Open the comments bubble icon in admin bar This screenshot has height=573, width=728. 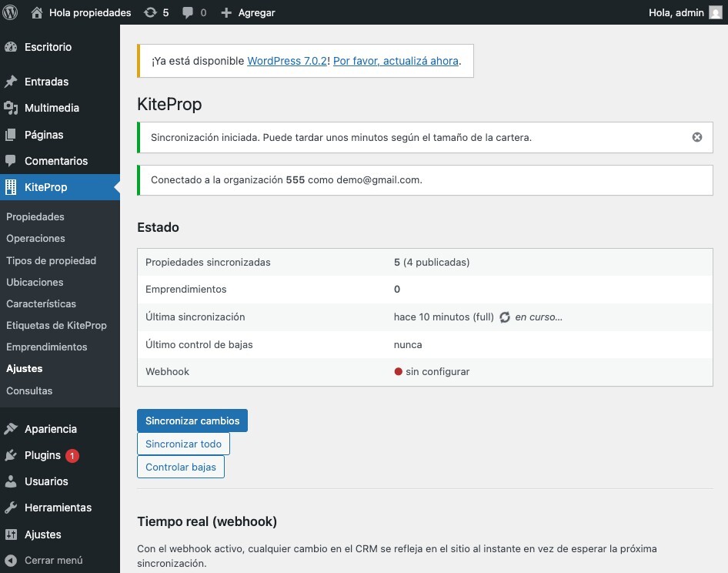pos(188,12)
